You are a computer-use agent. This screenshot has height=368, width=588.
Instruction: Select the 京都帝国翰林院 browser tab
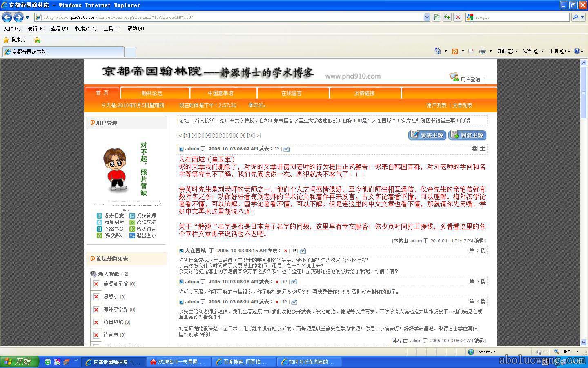[63, 52]
